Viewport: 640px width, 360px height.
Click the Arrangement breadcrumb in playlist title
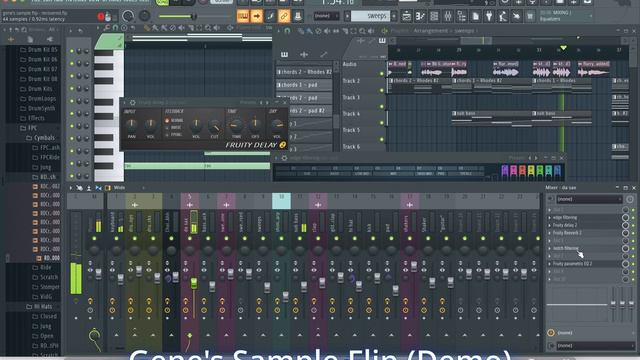(430, 31)
